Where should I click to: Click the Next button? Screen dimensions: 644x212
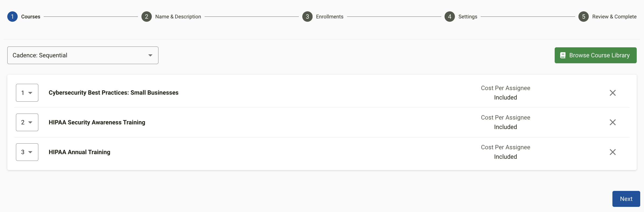[x=626, y=199]
